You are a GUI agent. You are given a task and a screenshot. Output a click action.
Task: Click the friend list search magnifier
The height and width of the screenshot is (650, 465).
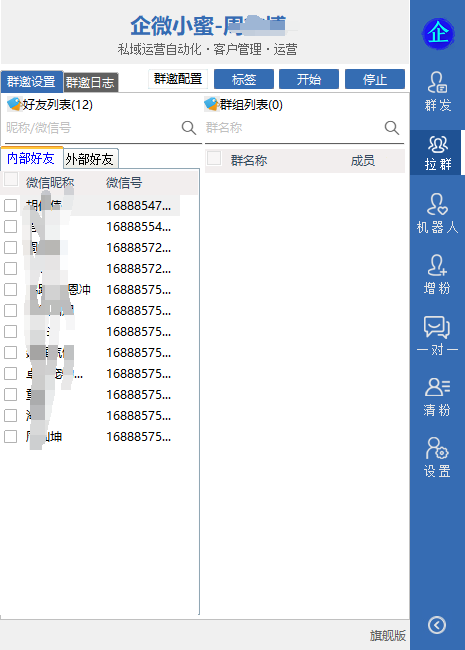click(x=189, y=128)
